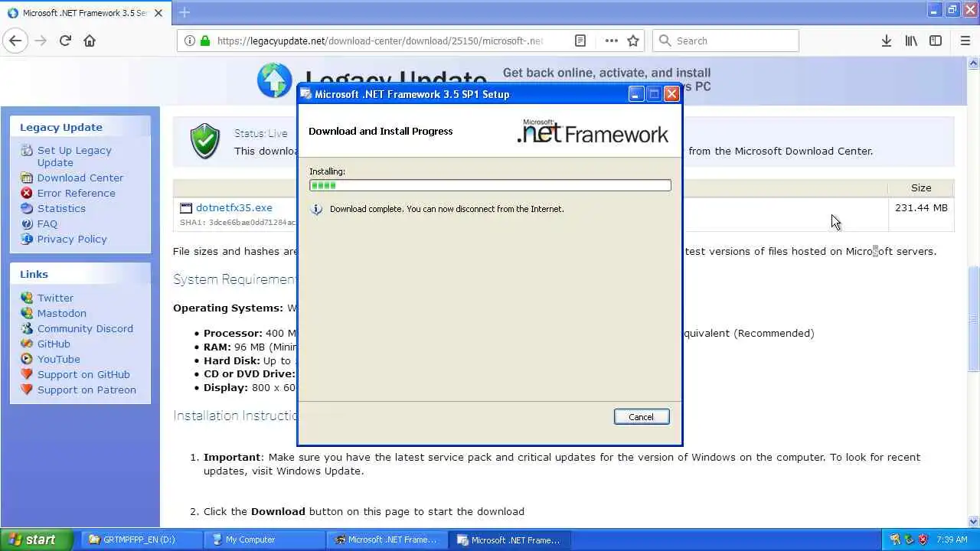The width and height of the screenshot is (980, 551).
Task: Open the Download Center sidebar link
Action: point(80,178)
